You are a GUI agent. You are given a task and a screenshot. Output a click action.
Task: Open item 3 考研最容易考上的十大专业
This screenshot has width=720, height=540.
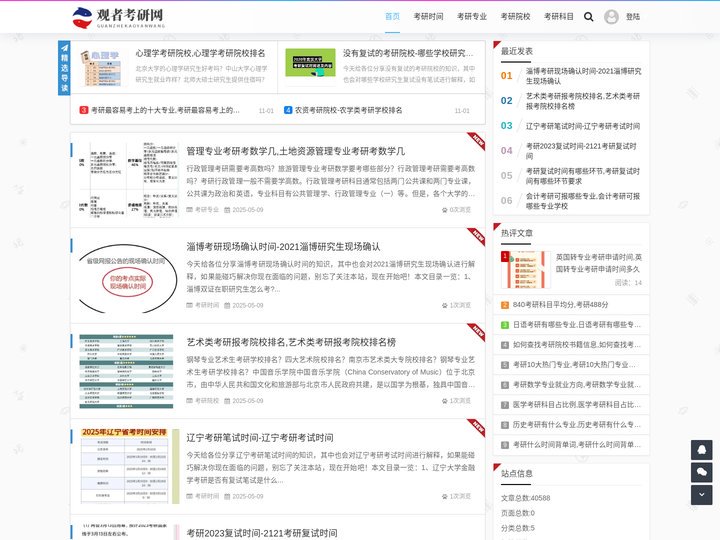pos(165,110)
